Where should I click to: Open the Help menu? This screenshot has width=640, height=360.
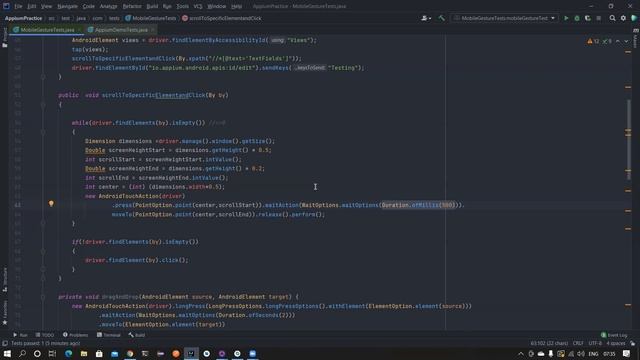[x=236, y=7]
